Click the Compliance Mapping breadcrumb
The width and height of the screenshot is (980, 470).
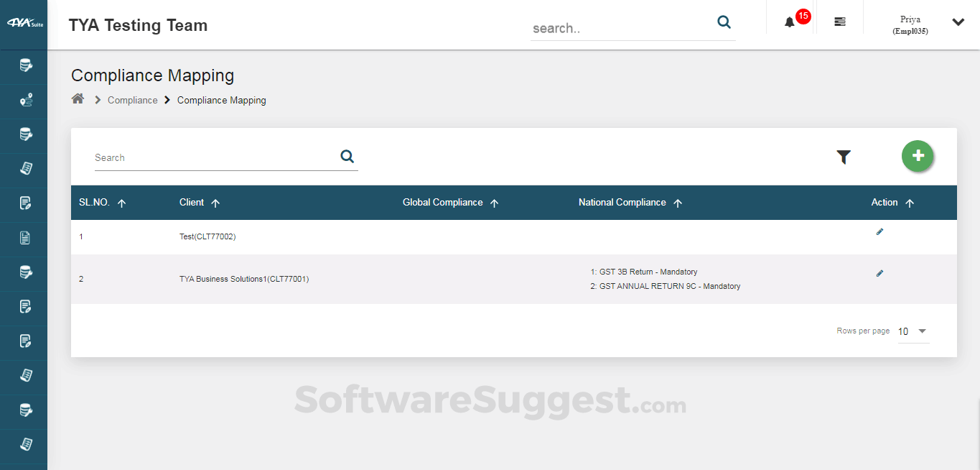click(221, 100)
